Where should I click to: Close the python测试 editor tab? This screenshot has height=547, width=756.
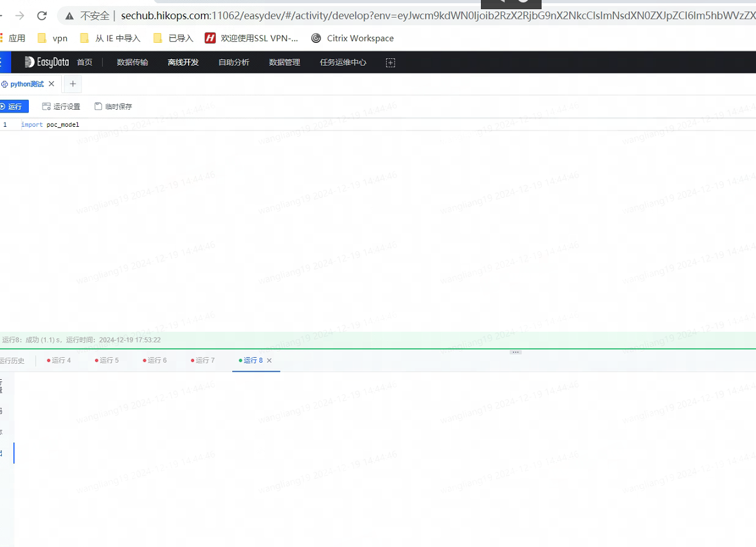click(51, 84)
